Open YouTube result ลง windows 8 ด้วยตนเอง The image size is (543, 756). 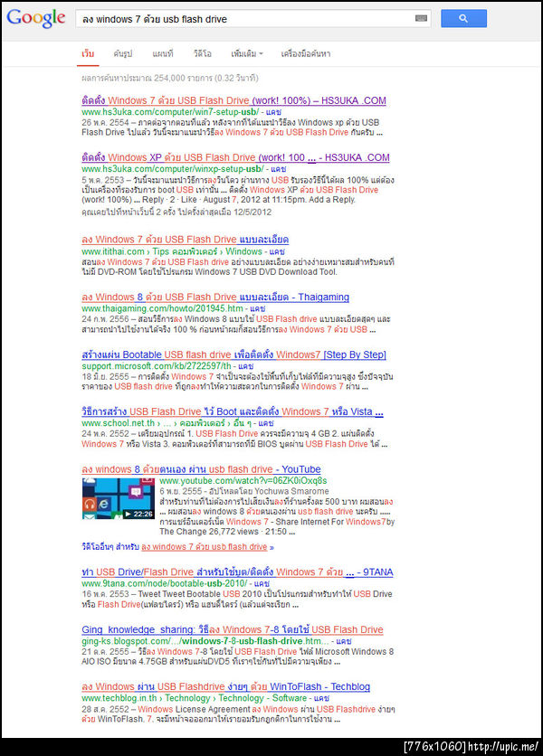[x=201, y=468]
